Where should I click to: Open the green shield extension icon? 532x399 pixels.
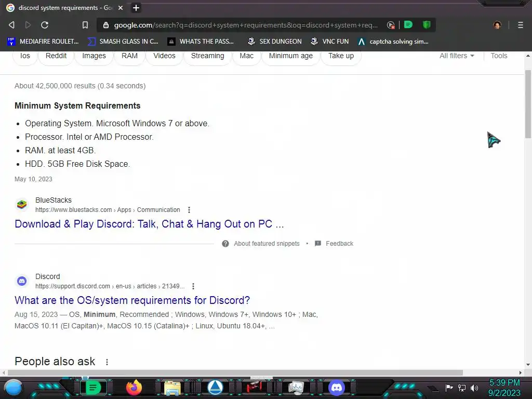427,25
